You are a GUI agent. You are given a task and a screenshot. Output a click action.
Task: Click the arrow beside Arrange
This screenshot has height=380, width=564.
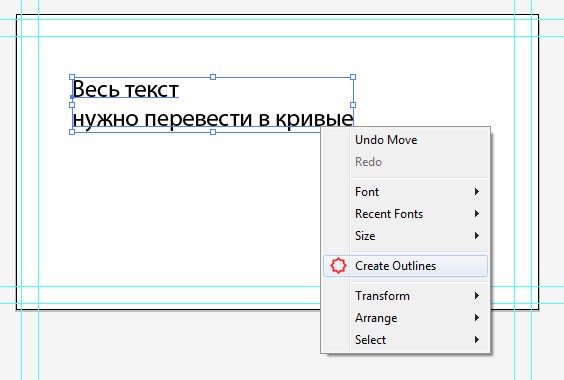(477, 318)
